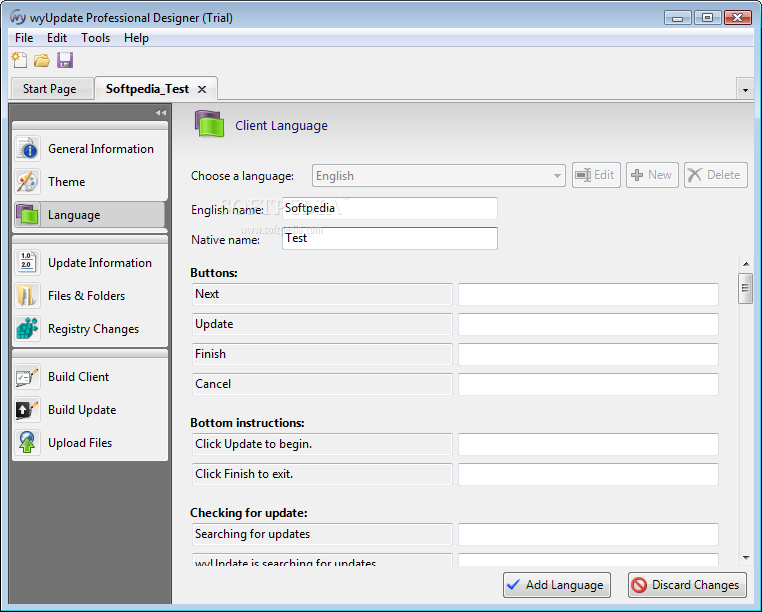Click the scrollbar down arrow
The image size is (762, 612).
pyautogui.click(x=745, y=558)
